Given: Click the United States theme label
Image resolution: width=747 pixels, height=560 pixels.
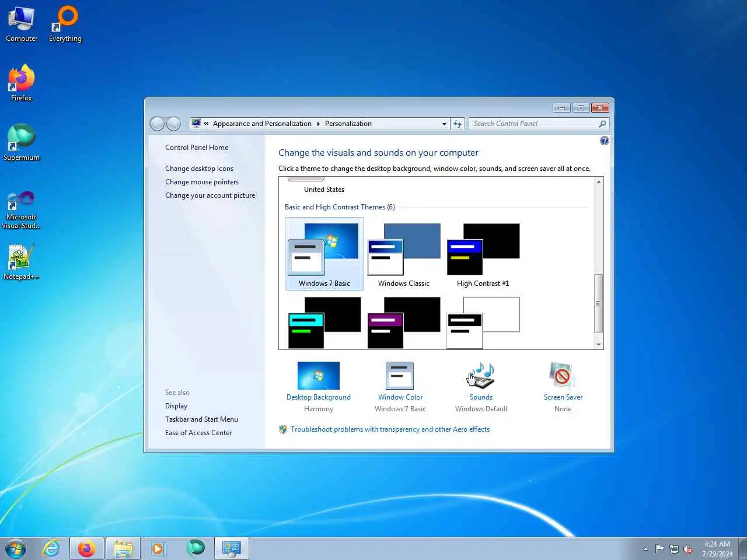Looking at the screenshot, I should 324,190.
